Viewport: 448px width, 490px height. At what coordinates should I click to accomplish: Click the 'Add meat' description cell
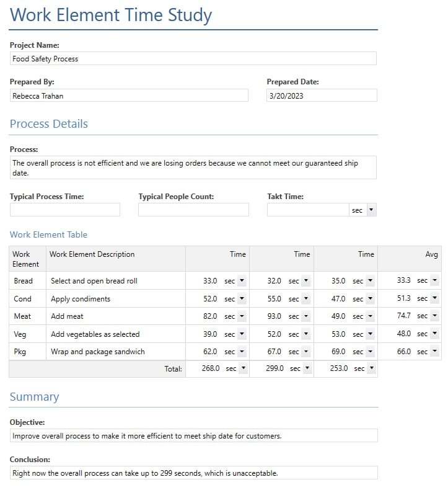coord(115,316)
